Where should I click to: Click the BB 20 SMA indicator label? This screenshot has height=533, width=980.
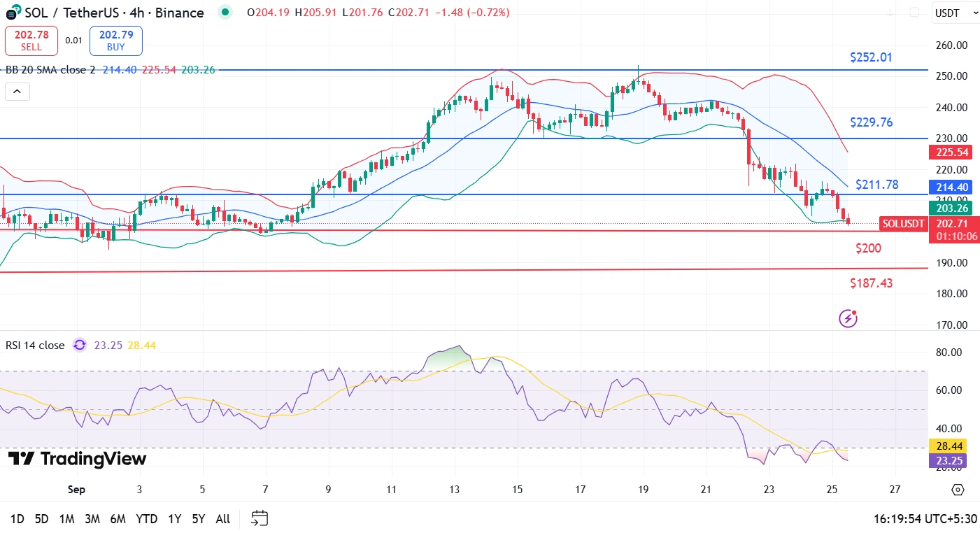(x=50, y=70)
